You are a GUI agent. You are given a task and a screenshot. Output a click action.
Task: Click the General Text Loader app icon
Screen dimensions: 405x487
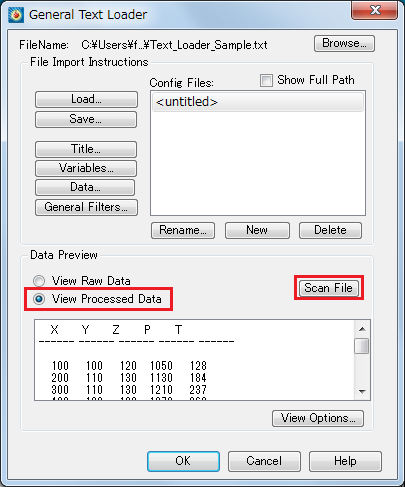16,15
